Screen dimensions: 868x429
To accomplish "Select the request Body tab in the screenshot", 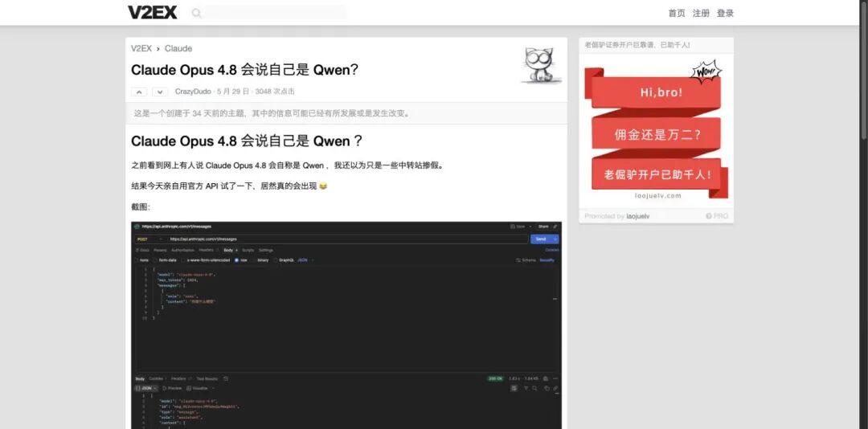I will (x=228, y=250).
